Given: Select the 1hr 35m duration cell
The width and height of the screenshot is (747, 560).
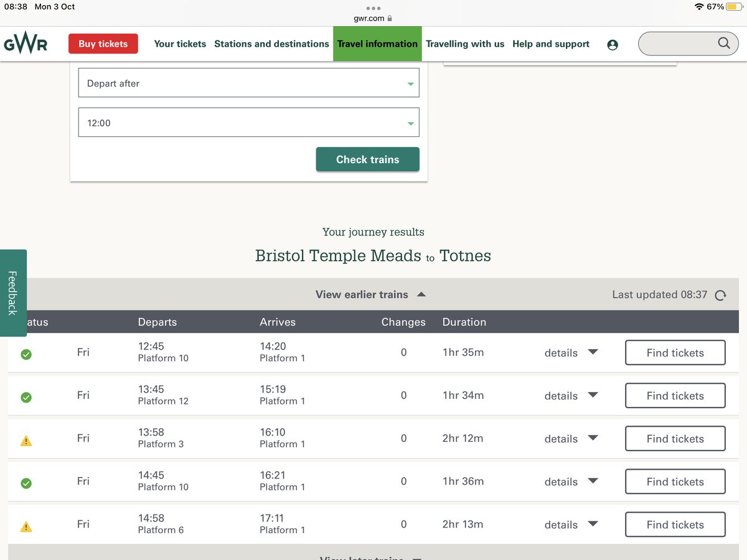Looking at the screenshot, I should [463, 352].
